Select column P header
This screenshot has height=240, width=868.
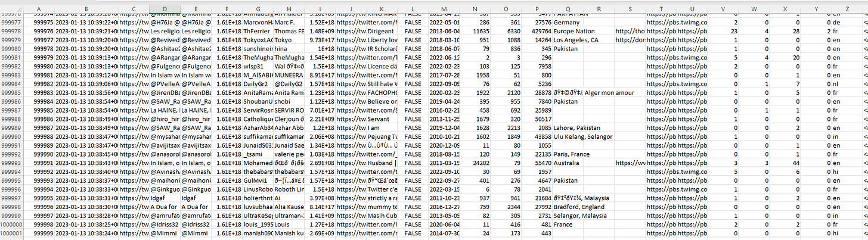537,8
